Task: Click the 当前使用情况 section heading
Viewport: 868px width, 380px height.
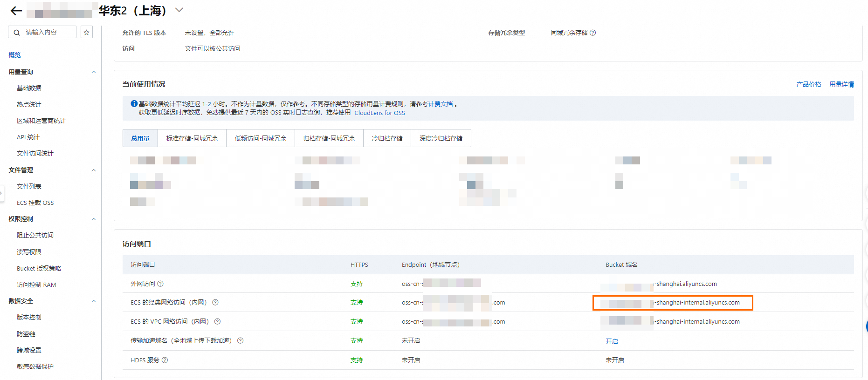Action: click(x=144, y=84)
